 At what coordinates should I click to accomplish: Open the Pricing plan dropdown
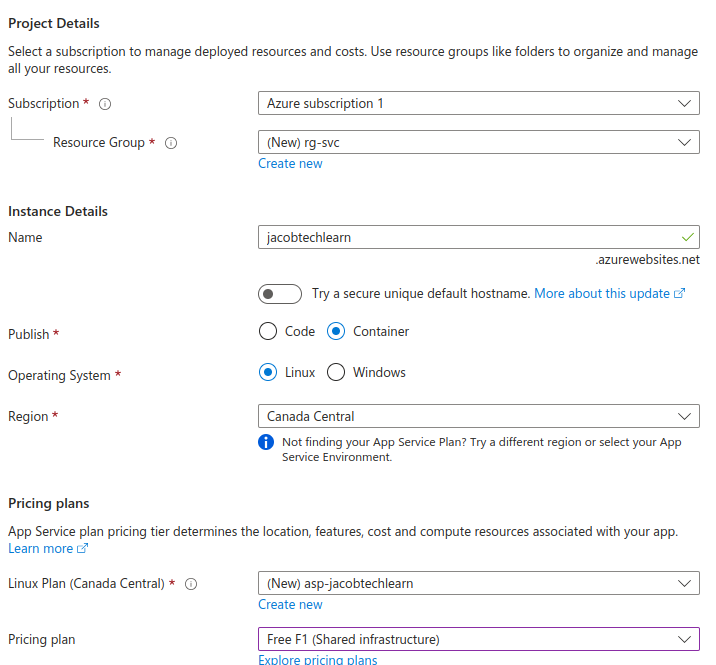point(478,639)
